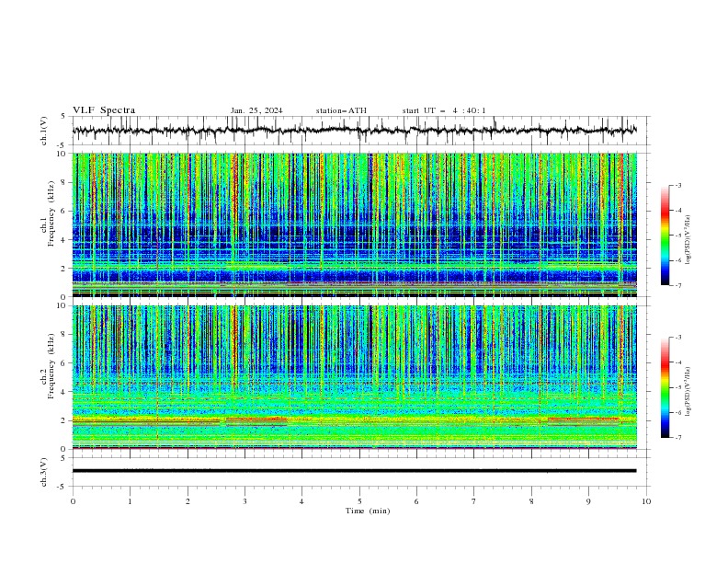Click the time axis tick label "10"
This screenshot has width=728, height=563.
(646, 501)
